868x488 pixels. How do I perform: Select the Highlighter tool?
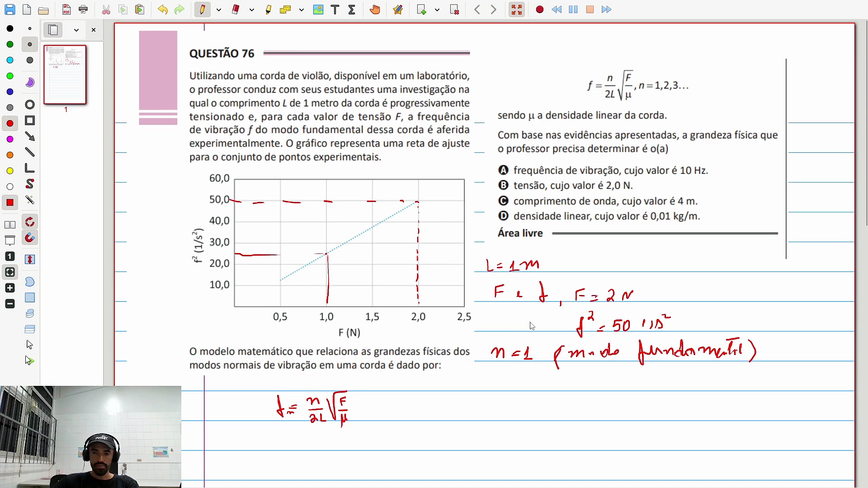(x=268, y=9)
